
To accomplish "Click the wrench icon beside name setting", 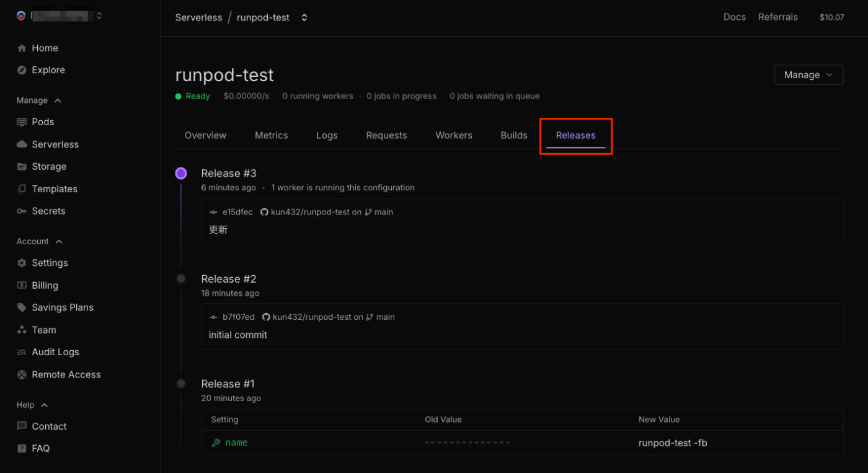I will (216, 443).
